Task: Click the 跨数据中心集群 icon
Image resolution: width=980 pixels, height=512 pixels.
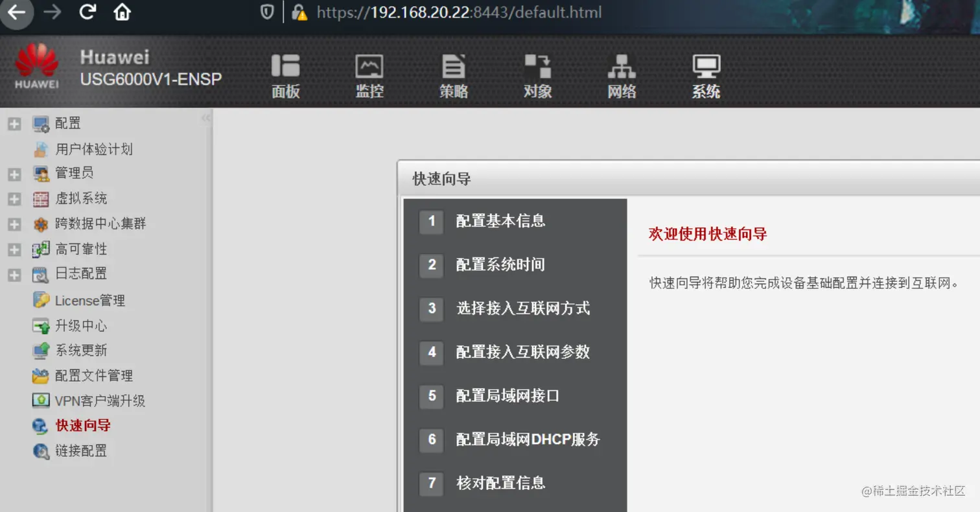Action: point(41,224)
